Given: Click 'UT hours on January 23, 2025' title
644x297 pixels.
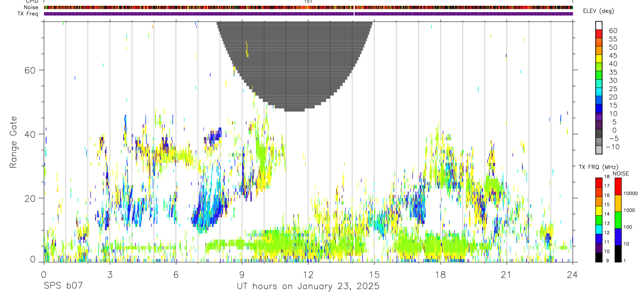Looking at the screenshot, I should [308, 287].
